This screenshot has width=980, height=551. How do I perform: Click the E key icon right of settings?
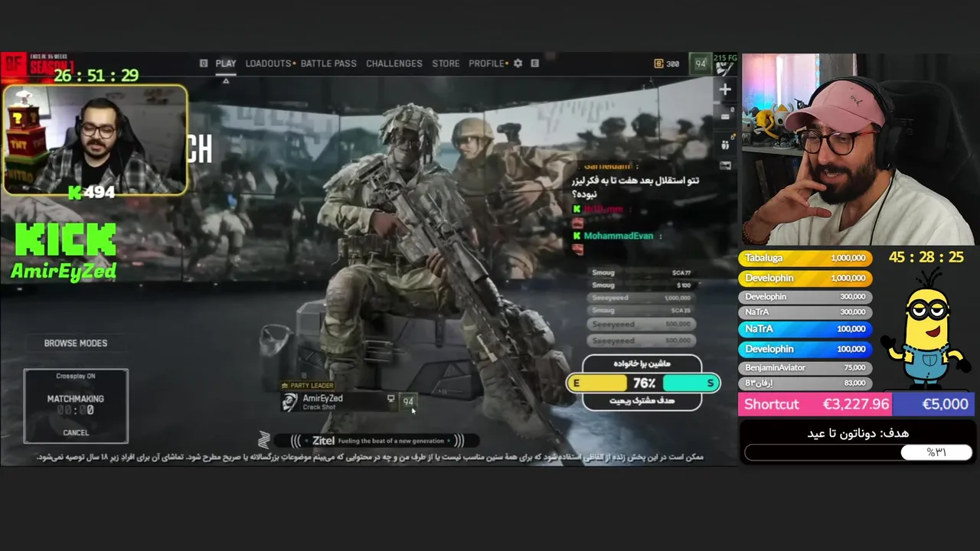(534, 64)
